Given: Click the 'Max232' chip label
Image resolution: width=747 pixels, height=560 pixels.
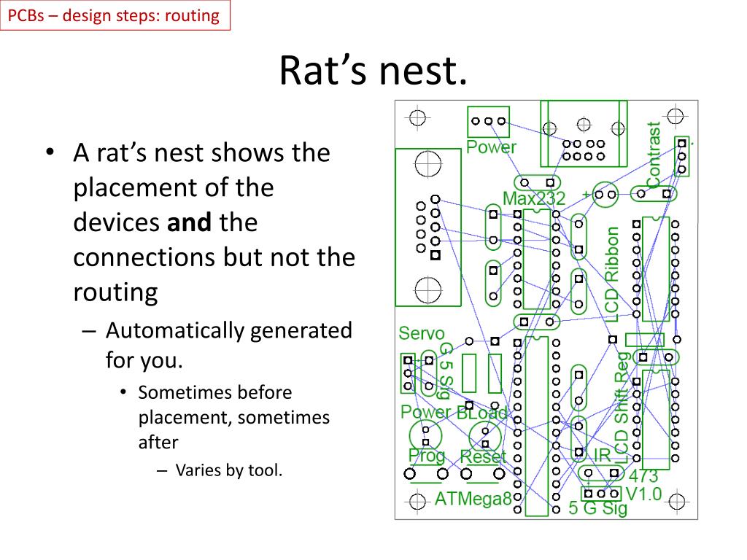Looking at the screenshot, I should (534, 198).
